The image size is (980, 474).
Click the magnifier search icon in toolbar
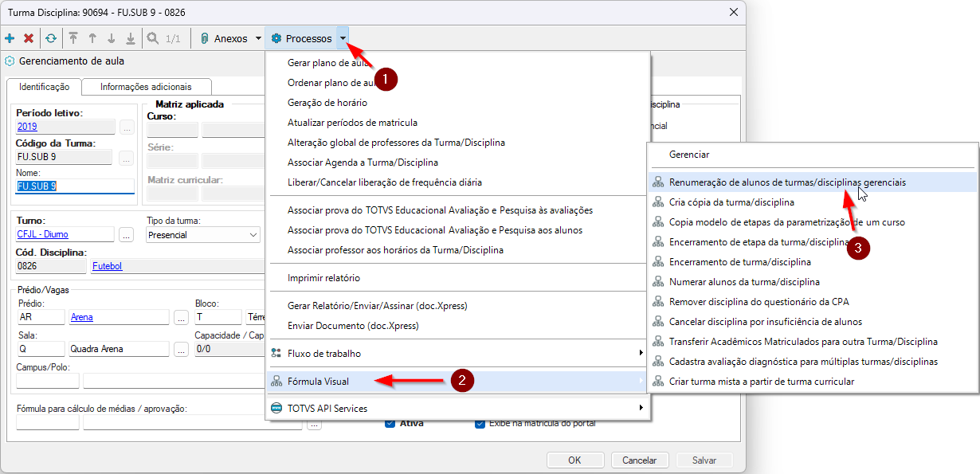tap(152, 38)
